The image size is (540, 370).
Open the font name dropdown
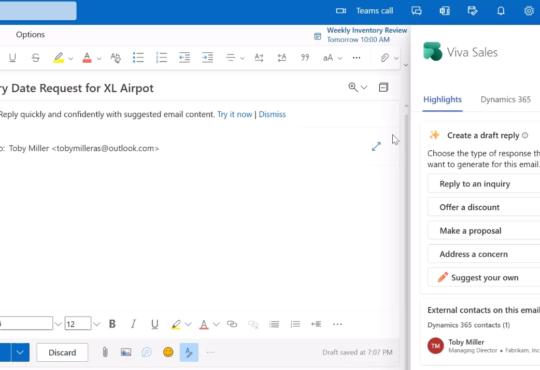(x=58, y=324)
